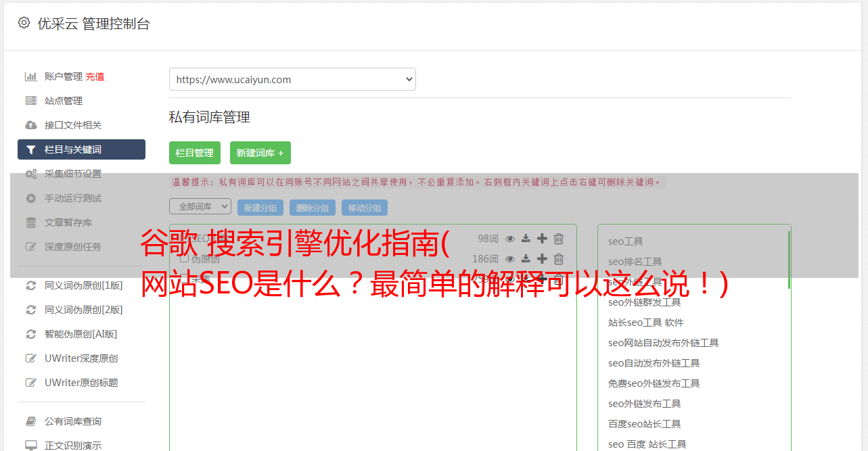
Task: Open the site URL dropdown showing ucaiyun.com
Action: [292, 79]
